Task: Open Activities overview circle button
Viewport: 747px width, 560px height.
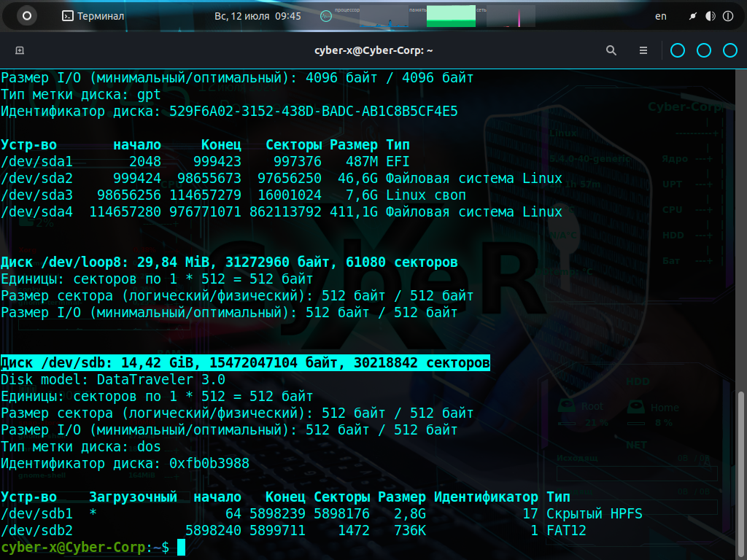Action: pyautogui.click(x=27, y=15)
